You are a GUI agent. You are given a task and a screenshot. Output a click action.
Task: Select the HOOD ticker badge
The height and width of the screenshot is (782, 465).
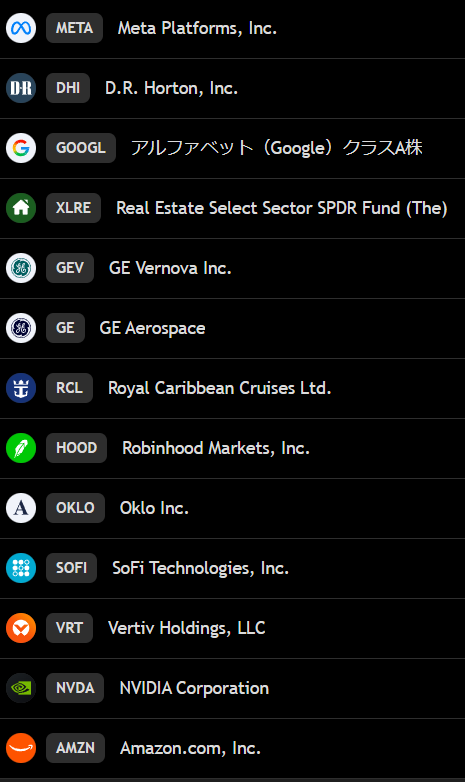click(x=76, y=448)
